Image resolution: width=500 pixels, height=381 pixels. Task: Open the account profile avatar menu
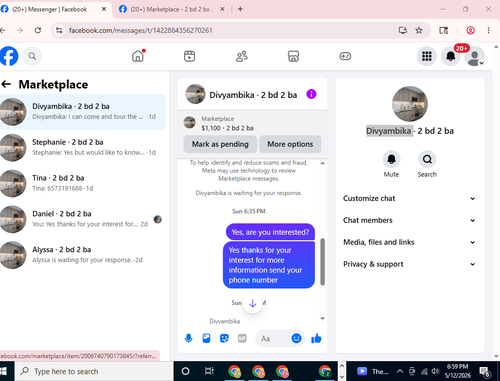coord(475,57)
